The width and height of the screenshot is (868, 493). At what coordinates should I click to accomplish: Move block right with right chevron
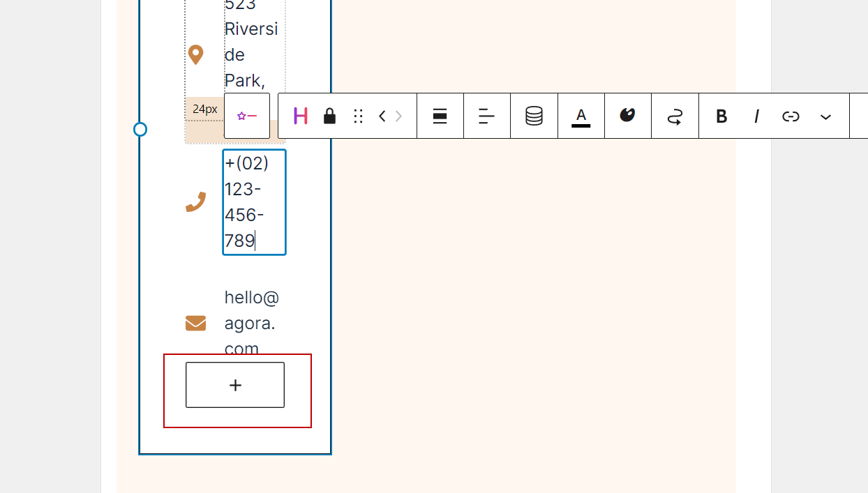pyautogui.click(x=399, y=116)
